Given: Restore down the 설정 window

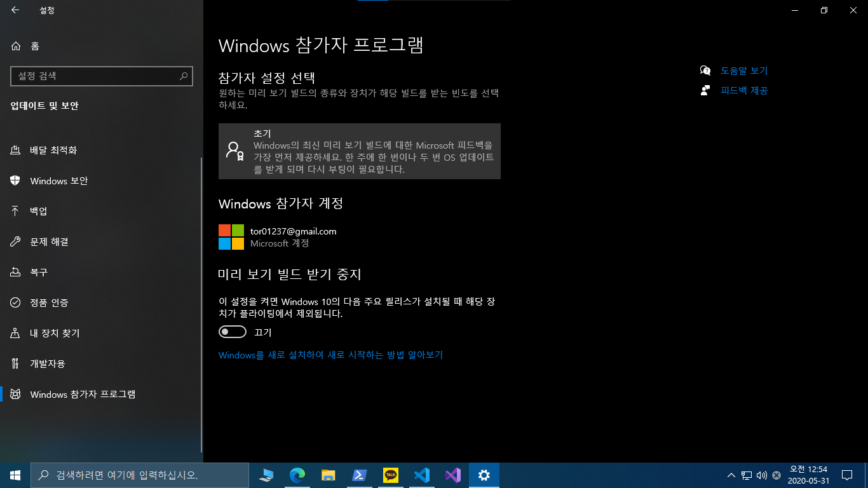Looking at the screenshot, I should 824,10.
